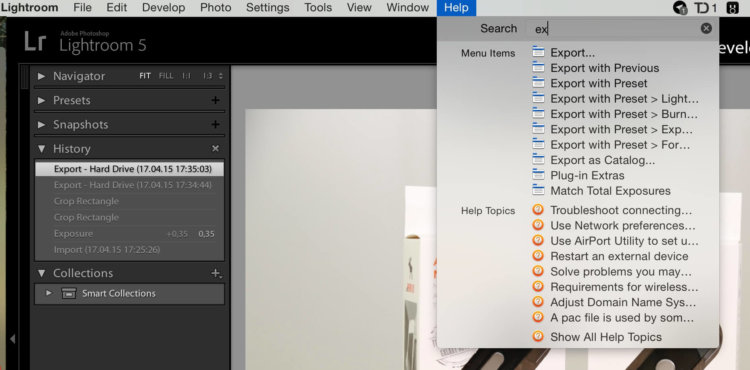Viewport: 750px width, 370px height.
Task: Open the View menu
Action: [359, 8]
